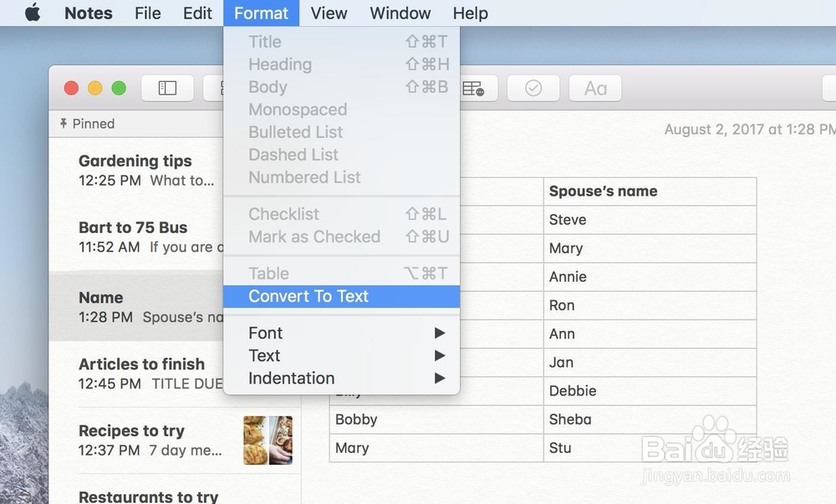Open the View menu in the menu bar
The width and height of the screenshot is (836, 504).
click(329, 13)
